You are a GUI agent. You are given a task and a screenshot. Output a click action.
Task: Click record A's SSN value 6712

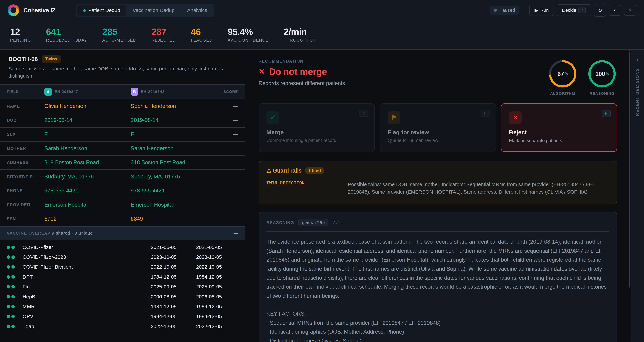click(x=50, y=219)
